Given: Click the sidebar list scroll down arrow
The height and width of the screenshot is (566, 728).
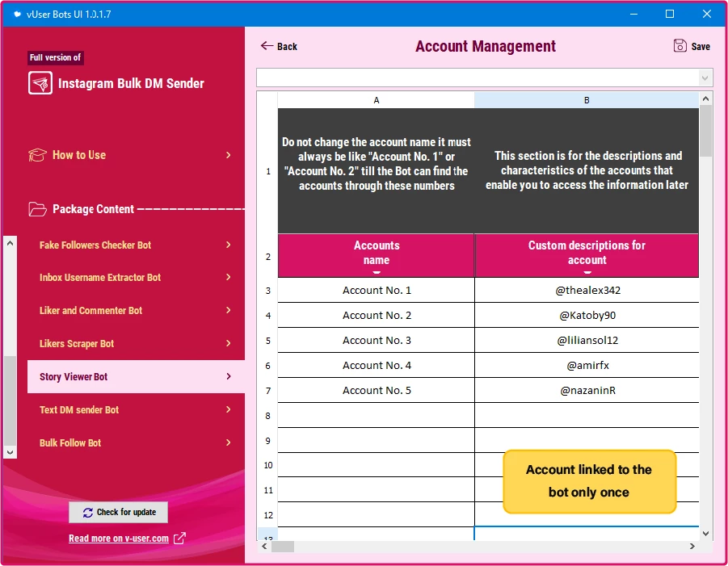Looking at the screenshot, I should [11, 452].
